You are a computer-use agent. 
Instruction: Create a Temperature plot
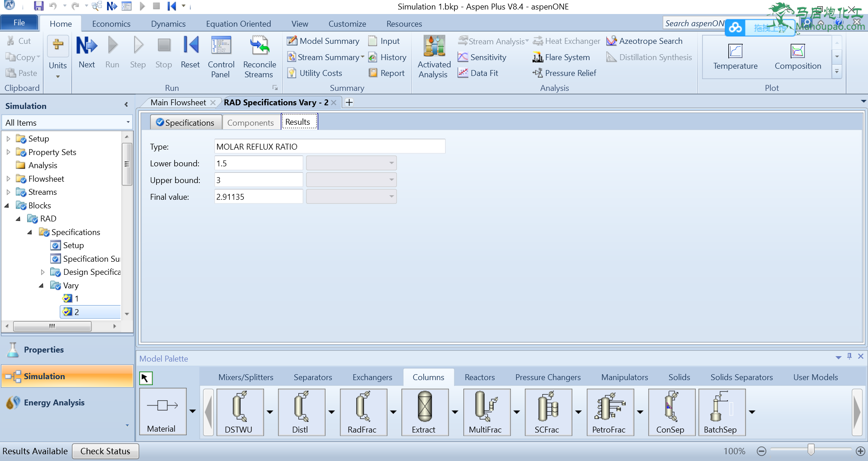(x=735, y=57)
